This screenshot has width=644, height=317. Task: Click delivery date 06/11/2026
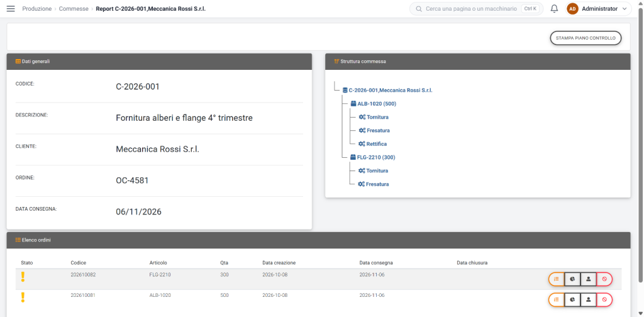[138, 212]
